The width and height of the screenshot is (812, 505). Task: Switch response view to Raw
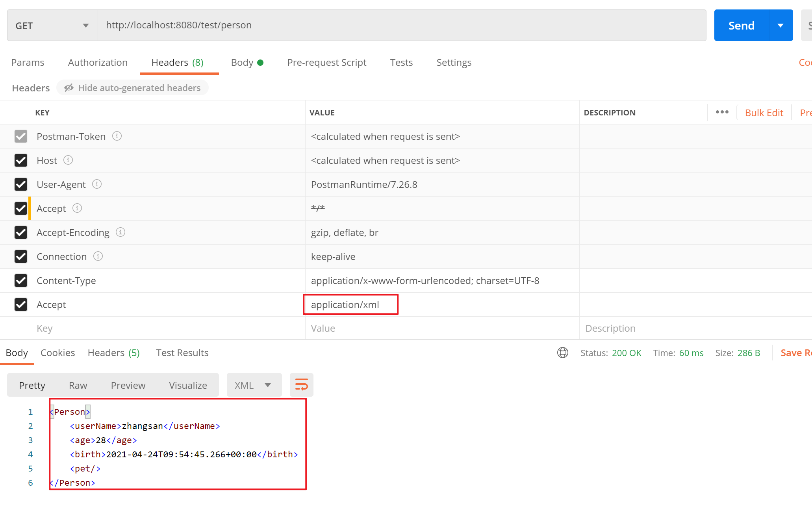pos(78,385)
